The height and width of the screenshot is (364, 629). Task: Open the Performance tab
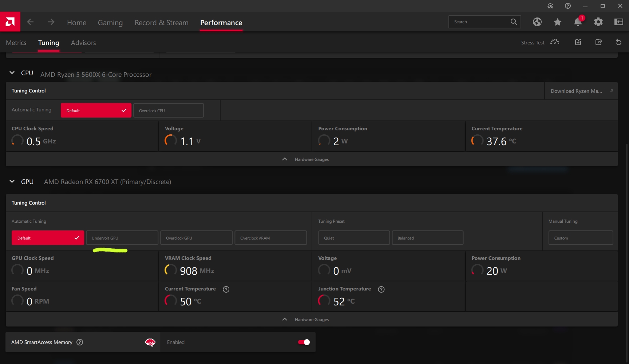[221, 23]
